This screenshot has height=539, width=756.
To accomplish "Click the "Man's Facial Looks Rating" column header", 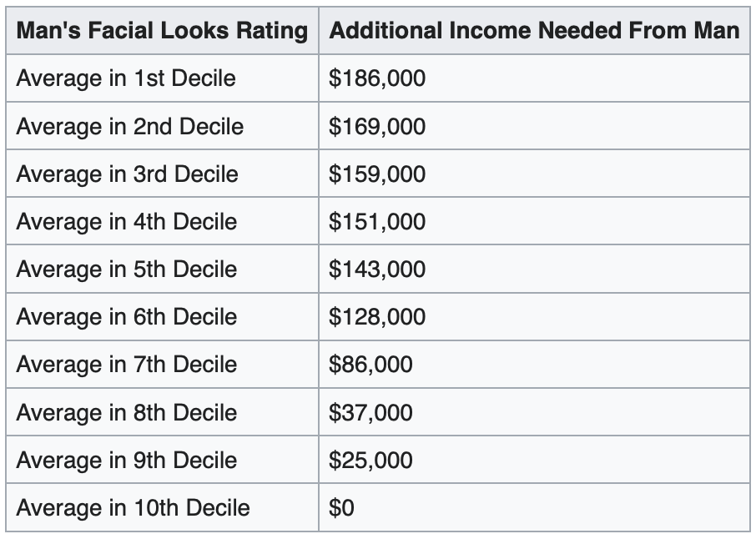I will click(162, 32).
